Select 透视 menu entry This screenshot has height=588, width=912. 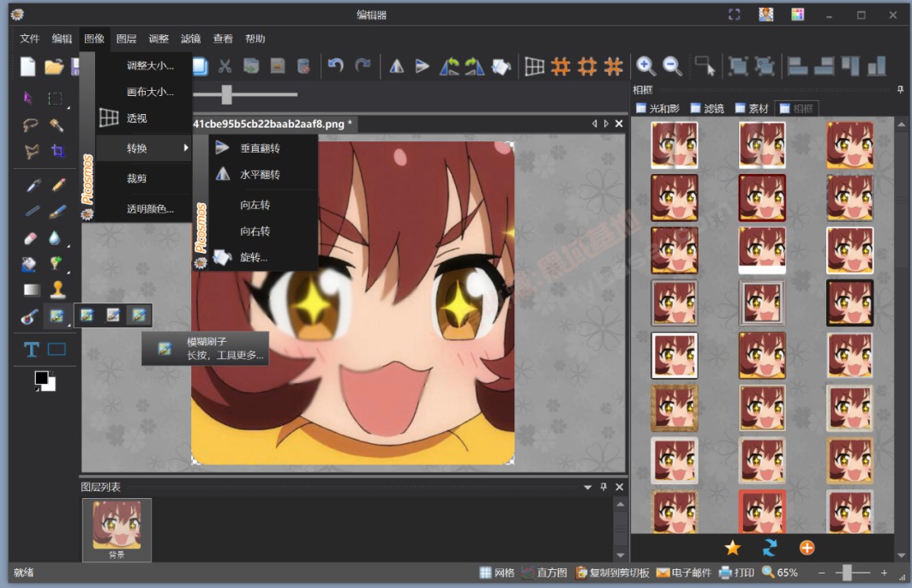click(144, 118)
